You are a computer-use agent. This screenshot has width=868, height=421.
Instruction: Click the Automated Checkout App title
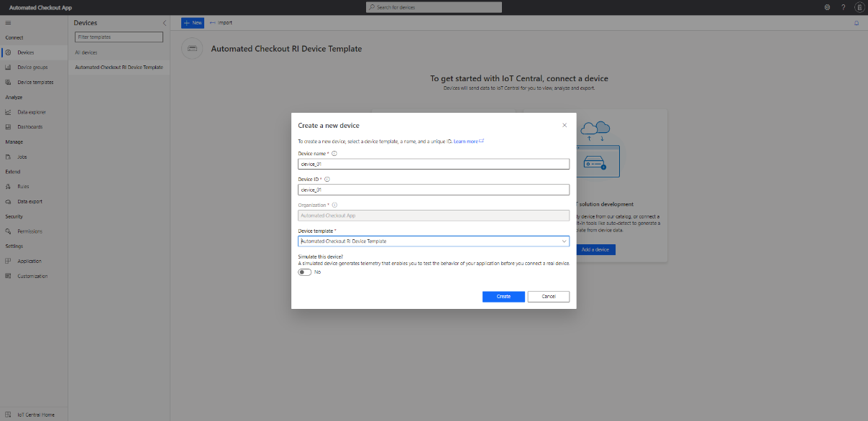[x=40, y=7]
